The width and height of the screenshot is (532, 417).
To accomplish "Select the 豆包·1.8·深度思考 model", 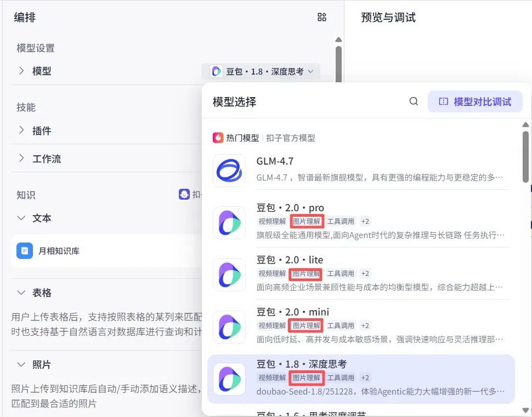I will pos(361,379).
